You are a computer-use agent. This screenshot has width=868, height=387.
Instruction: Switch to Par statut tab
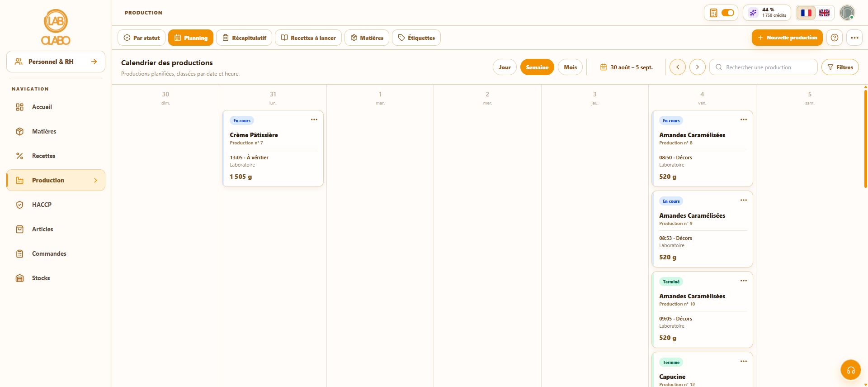142,38
